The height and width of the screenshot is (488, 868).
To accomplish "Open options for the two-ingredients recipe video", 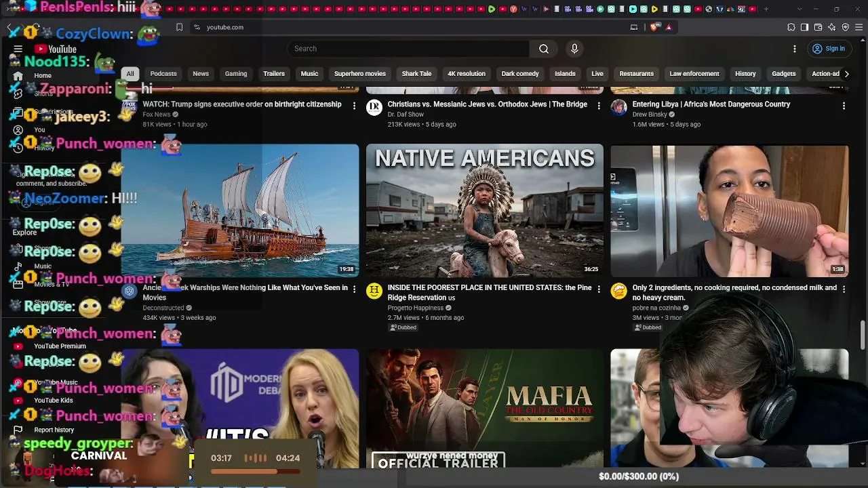I will [x=844, y=289].
